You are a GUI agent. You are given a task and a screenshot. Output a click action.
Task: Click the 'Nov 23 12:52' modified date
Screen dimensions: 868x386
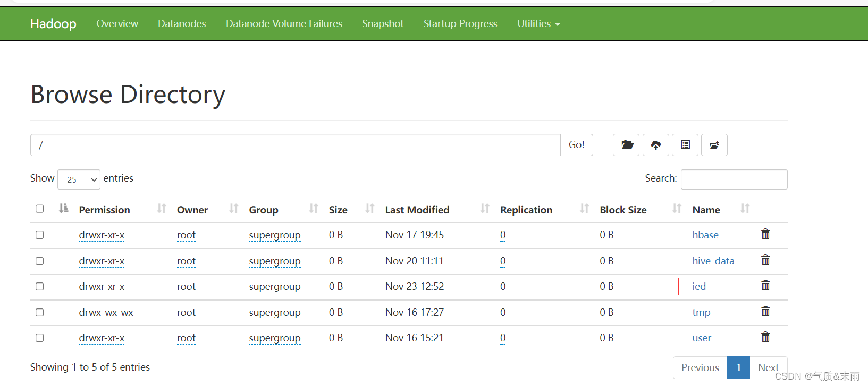coord(415,286)
